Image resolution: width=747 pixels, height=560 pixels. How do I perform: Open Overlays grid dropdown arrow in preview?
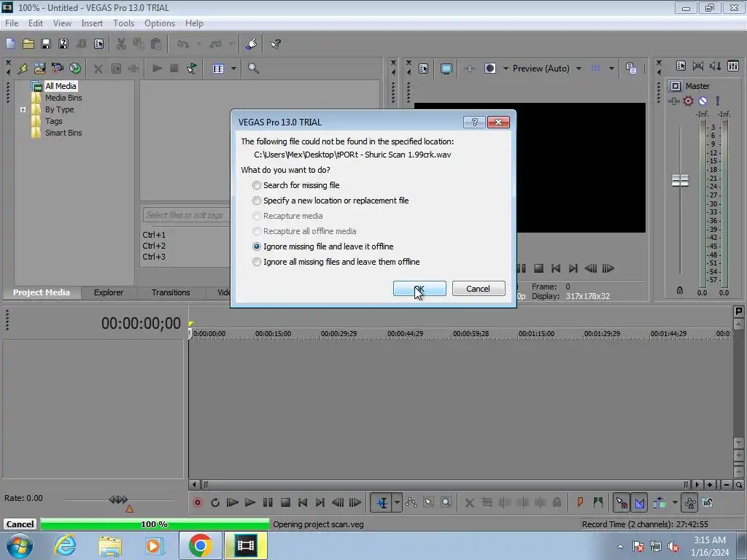coord(611,69)
